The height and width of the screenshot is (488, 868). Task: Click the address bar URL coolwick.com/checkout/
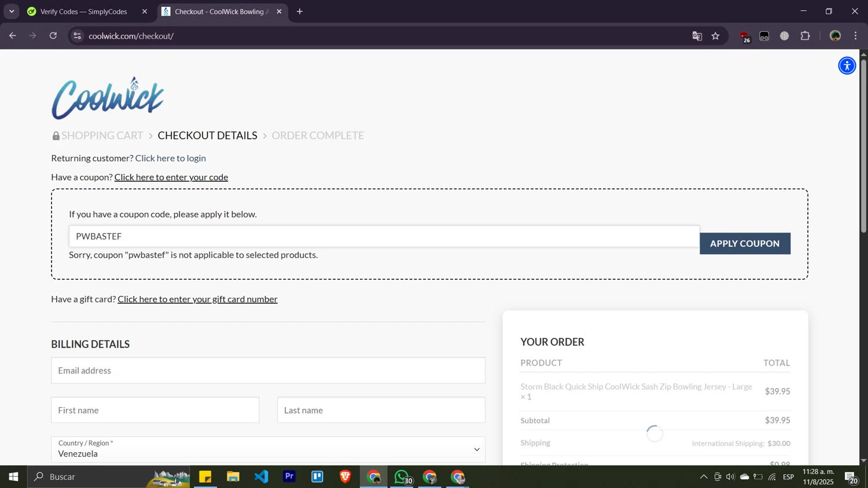pyautogui.click(x=131, y=36)
